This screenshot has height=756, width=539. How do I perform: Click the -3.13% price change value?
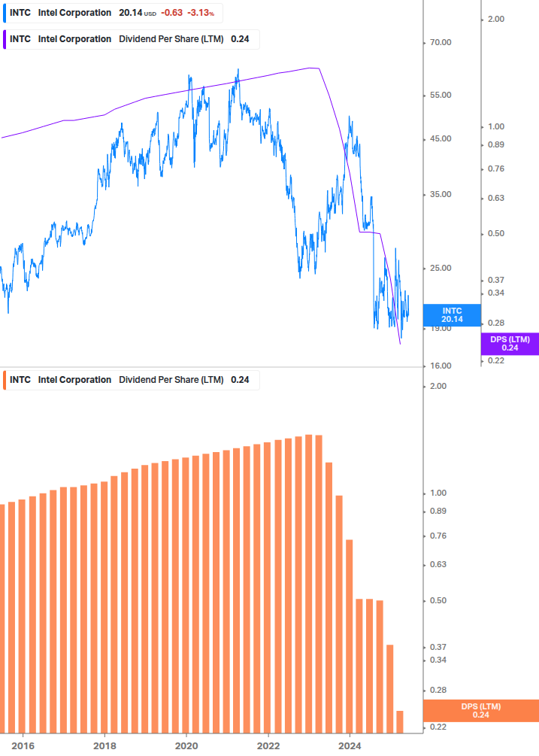pyautogui.click(x=201, y=13)
